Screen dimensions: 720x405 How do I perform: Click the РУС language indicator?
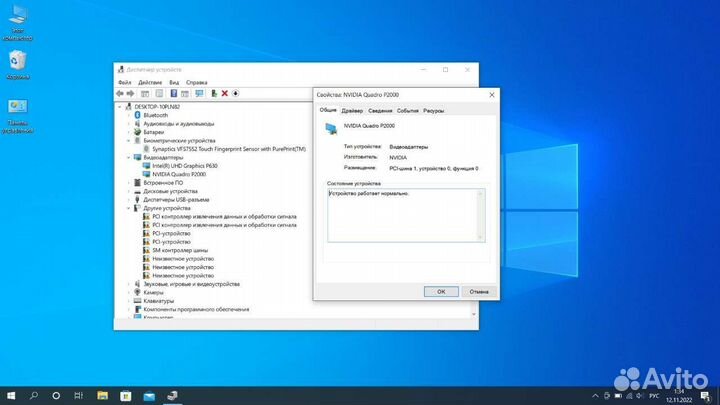click(x=654, y=395)
